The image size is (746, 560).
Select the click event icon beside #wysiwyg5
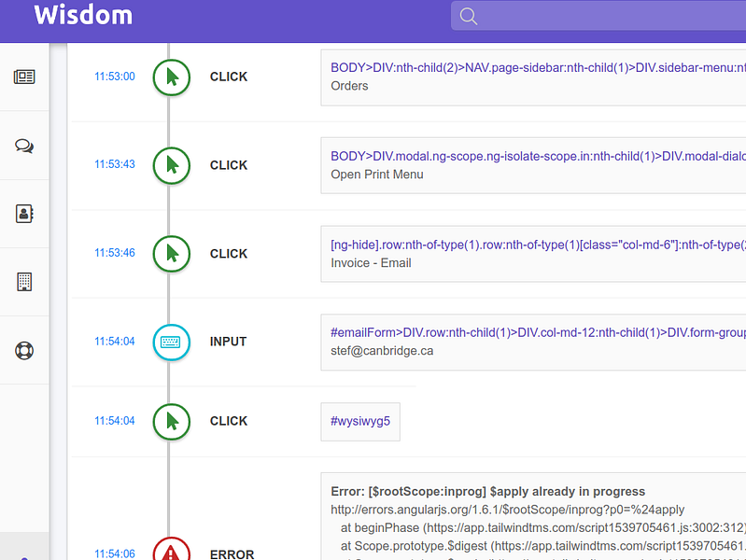pyautogui.click(x=171, y=422)
